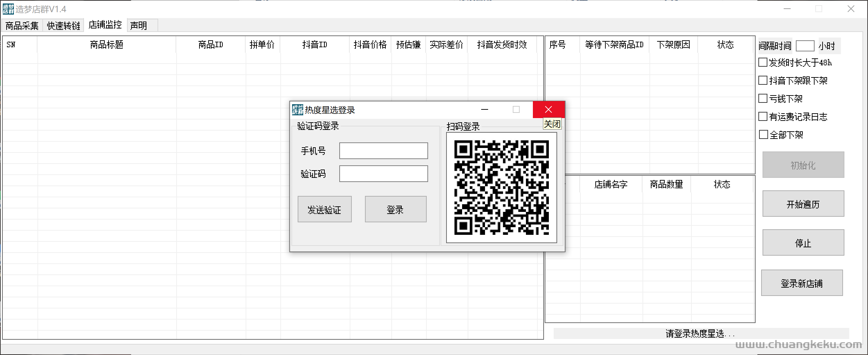Click the 开始遍历 button

pyautogui.click(x=803, y=204)
